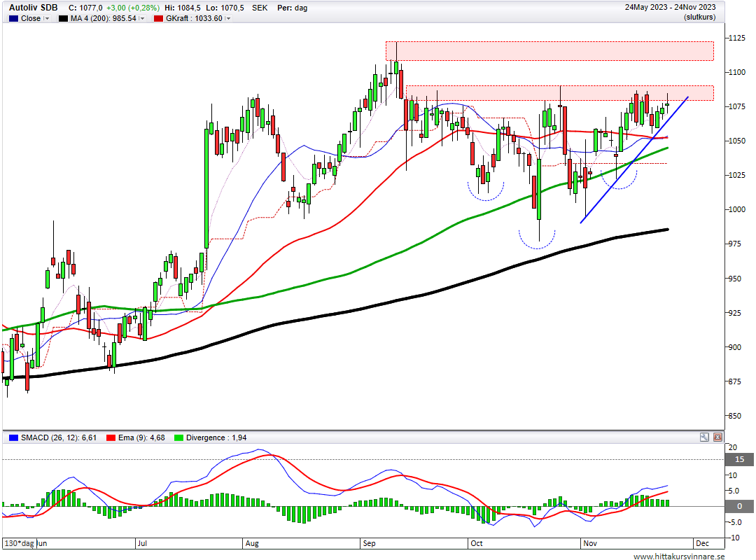Click the 1125 price axis label
The image size is (756, 560).
click(736, 38)
